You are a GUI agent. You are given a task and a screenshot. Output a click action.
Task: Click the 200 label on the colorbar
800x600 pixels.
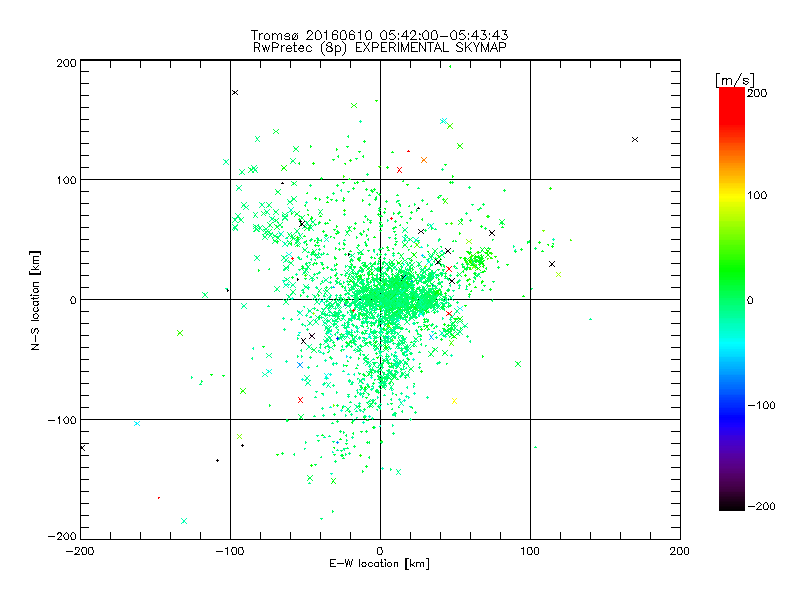point(757,93)
